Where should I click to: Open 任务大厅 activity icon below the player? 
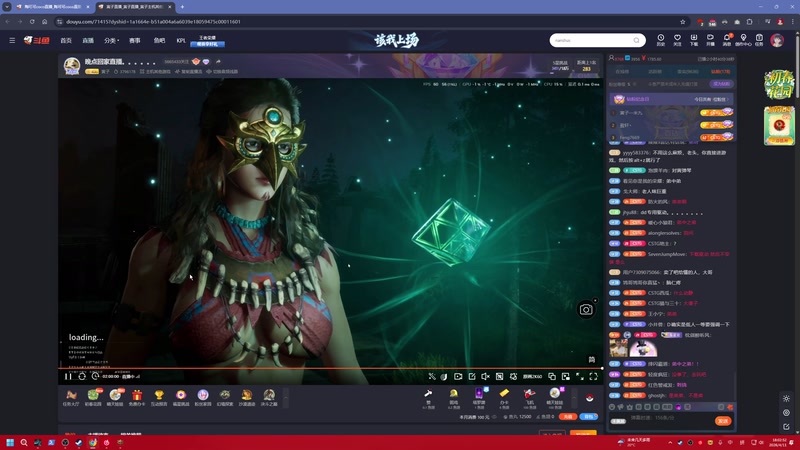pos(71,397)
